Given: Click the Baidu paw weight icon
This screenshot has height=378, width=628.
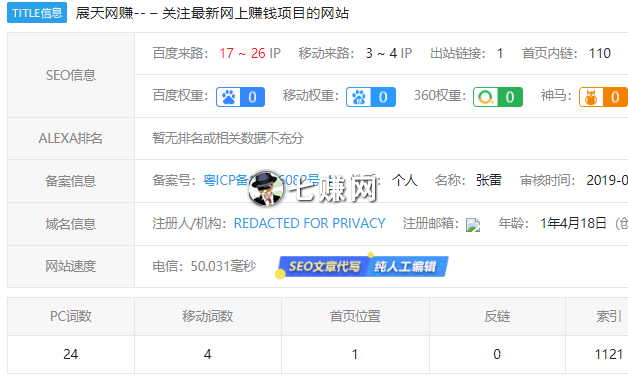Looking at the screenshot, I should (228, 97).
